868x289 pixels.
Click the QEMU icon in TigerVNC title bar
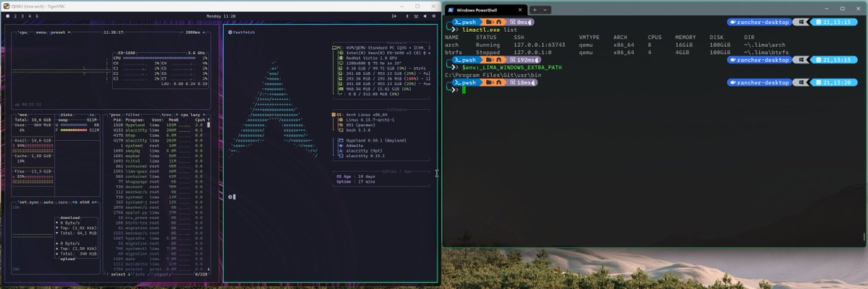click(6, 6)
